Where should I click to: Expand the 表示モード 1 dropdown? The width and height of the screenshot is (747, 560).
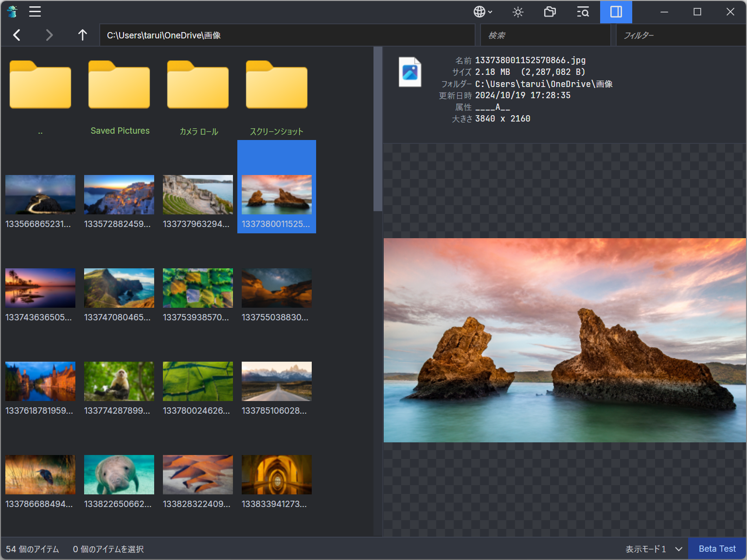654,549
